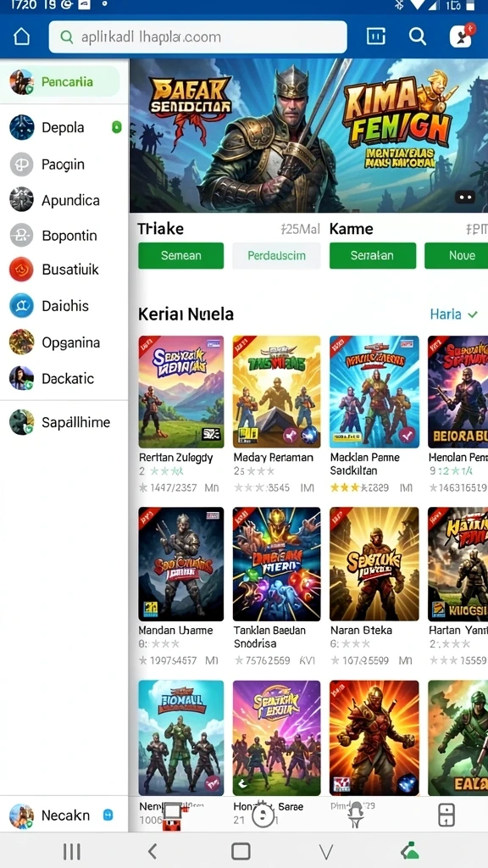Click the Dackatic avatar icon
The image size is (488, 868).
click(21, 378)
